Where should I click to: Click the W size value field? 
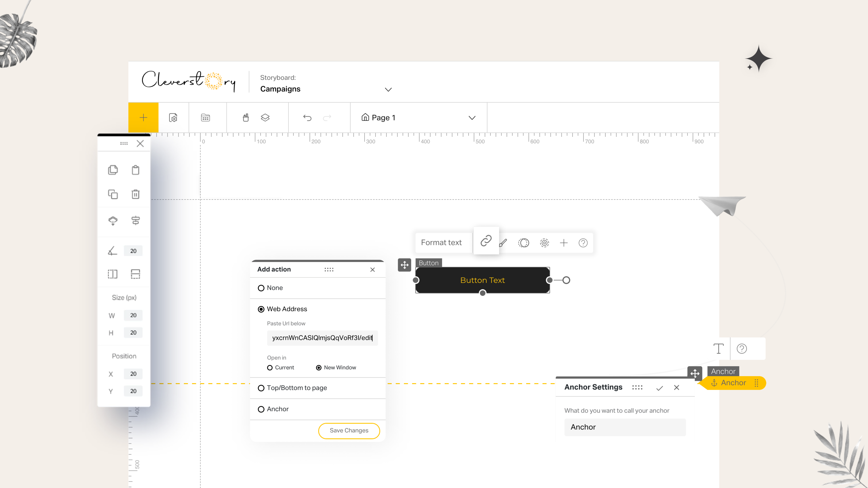tap(133, 315)
